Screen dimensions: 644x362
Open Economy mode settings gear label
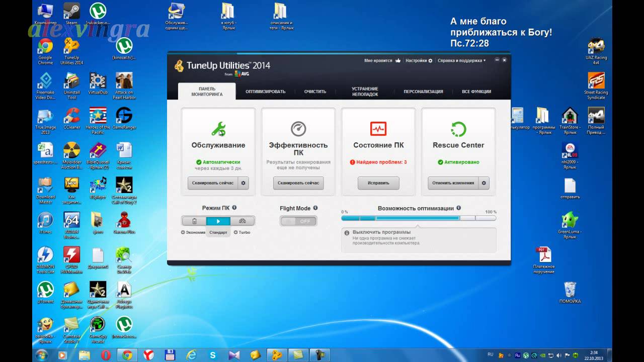(193, 232)
